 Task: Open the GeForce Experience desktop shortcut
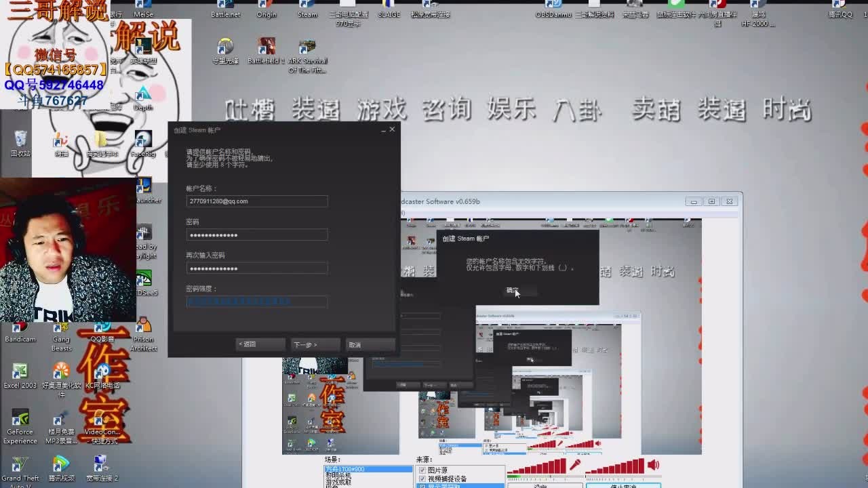[20, 427]
